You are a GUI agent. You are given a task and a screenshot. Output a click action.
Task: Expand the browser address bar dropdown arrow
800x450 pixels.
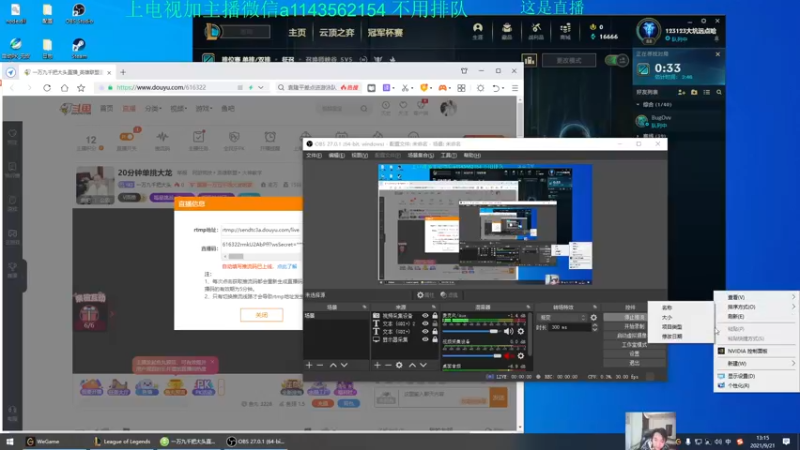pos(261,88)
